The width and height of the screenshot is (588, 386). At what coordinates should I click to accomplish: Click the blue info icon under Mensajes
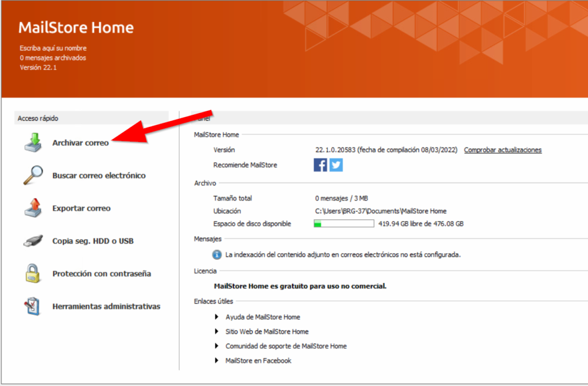pos(217,254)
